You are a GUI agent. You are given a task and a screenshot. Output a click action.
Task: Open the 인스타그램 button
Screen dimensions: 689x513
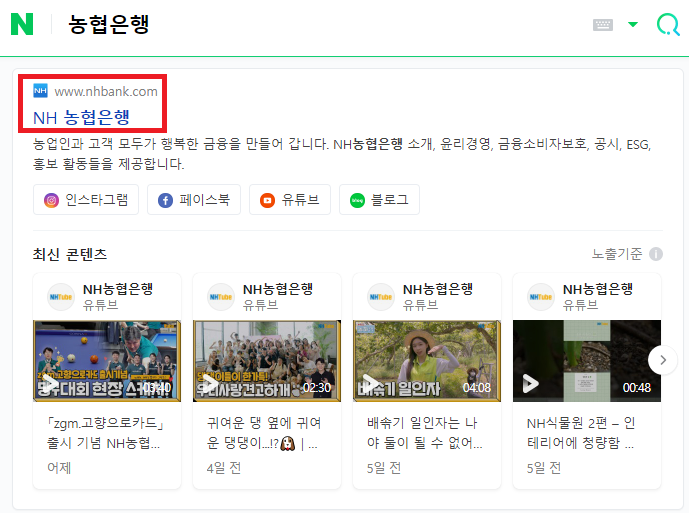click(x=86, y=200)
